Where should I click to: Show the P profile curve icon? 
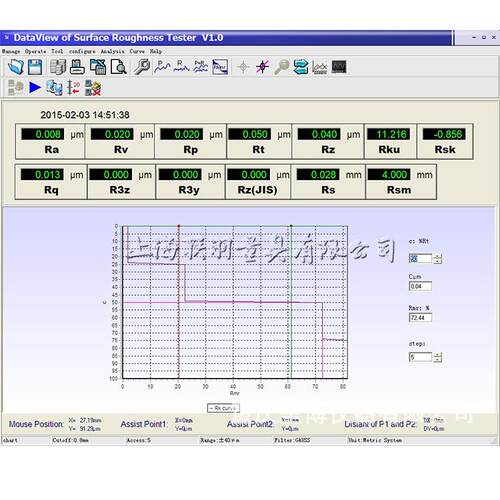coord(163,67)
